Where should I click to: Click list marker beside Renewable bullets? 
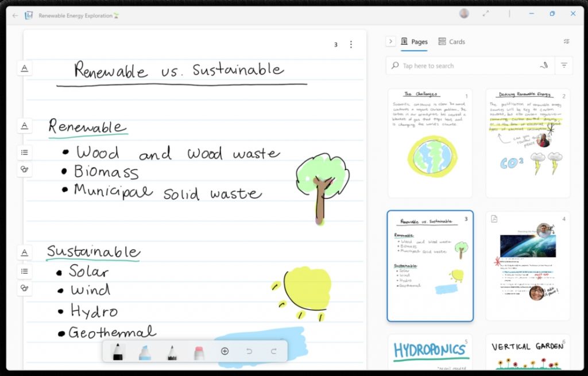[24, 152]
